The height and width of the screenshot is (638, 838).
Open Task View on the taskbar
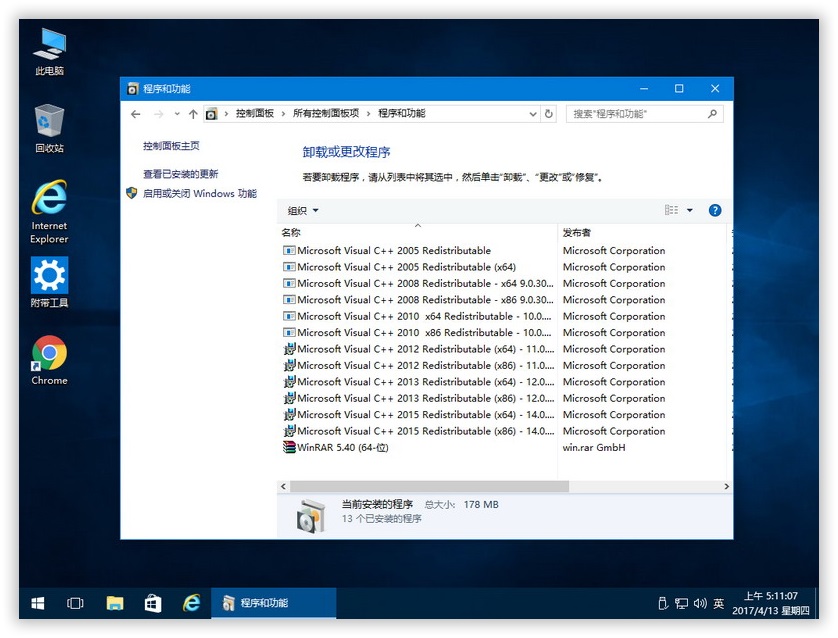[x=75, y=603]
